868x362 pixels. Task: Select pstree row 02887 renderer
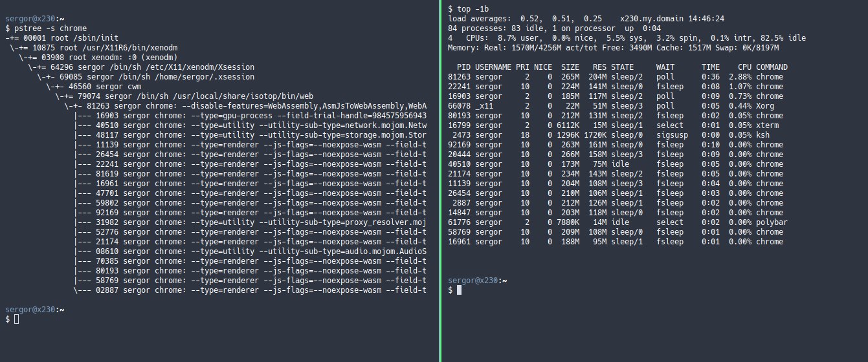pos(249,290)
